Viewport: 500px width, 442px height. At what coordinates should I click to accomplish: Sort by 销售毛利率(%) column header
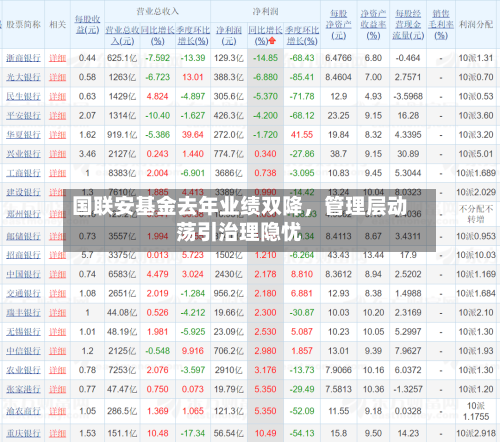(441, 24)
